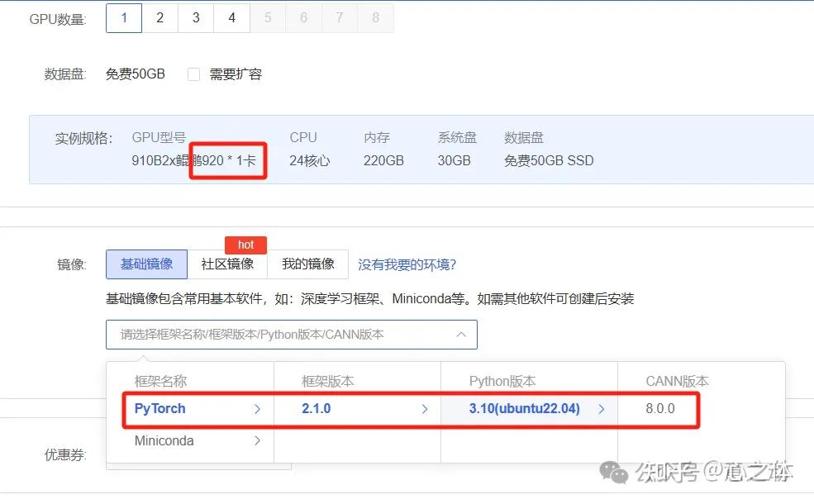Select the Miniconda framework option
Viewport: 814px width, 504px height.
pos(164,441)
